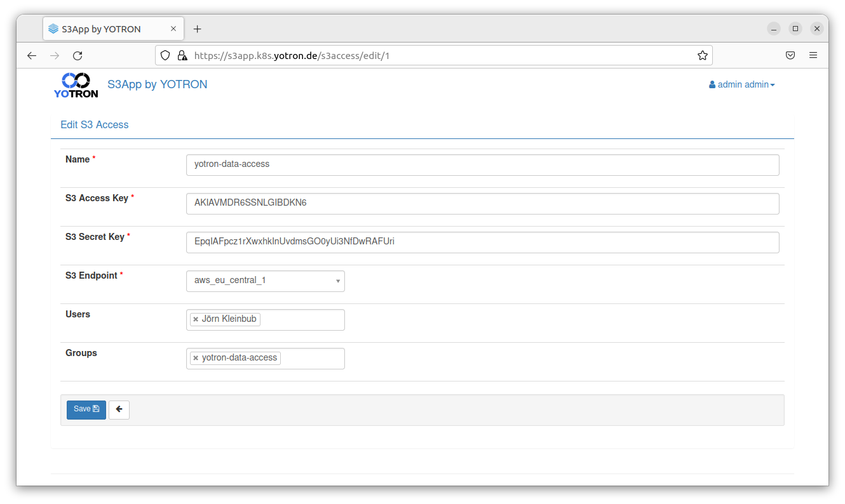
Task: Bookmark this page with star icon
Action: (702, 56)
